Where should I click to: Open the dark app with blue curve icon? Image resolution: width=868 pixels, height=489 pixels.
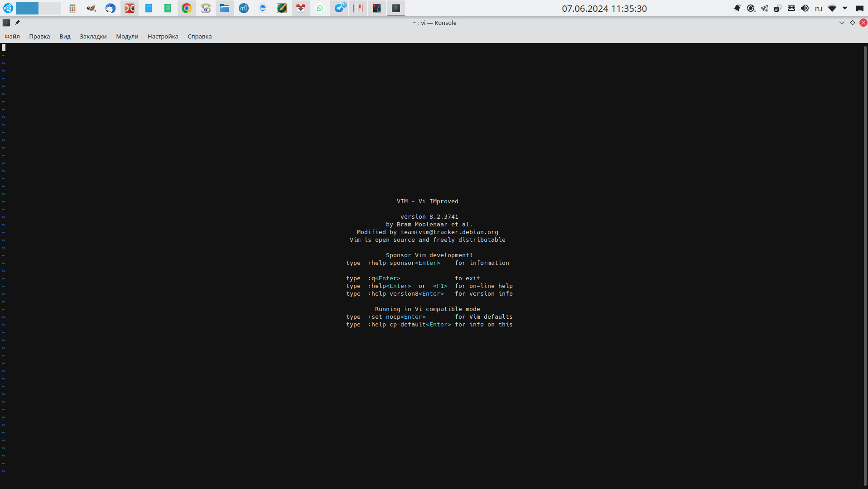[x=377, y=8]
